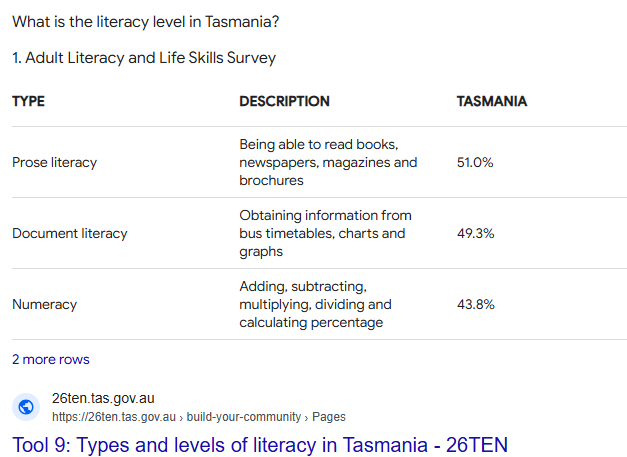
Task: Select the Numeracy row label
Action: [44, 304]
